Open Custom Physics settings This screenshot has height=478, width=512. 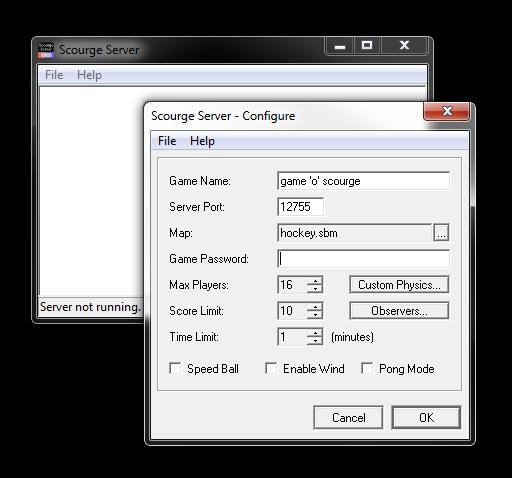399,285
